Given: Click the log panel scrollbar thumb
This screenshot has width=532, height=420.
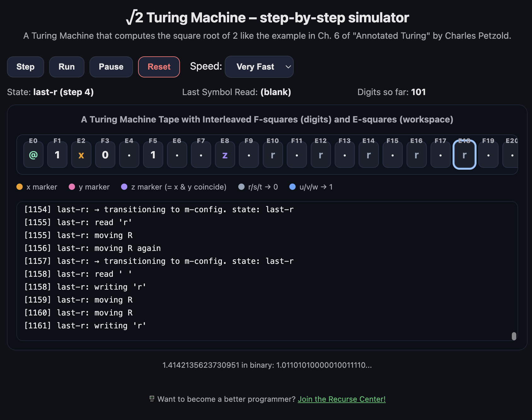Looking at the screenshot, I should pyautogui.click(x=514, y=336).
